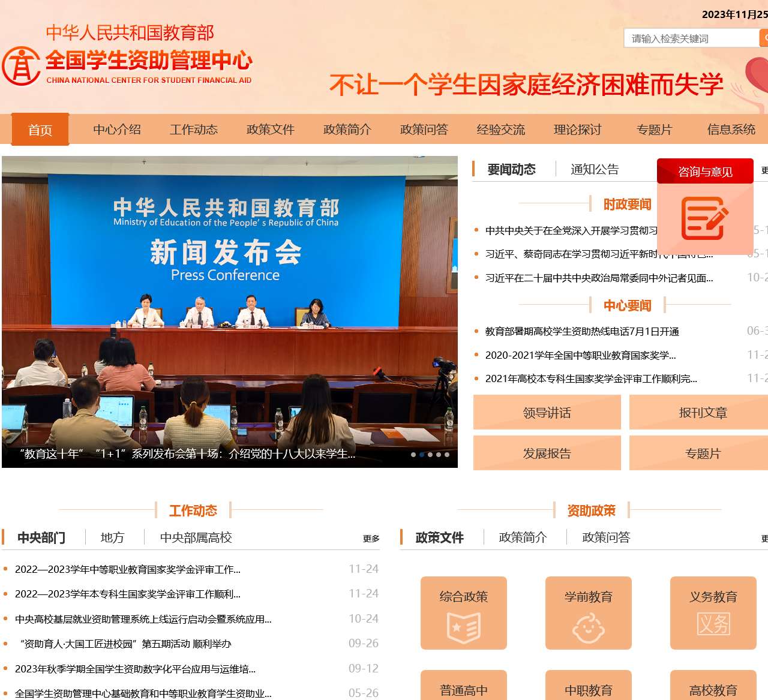Click the 中心要闻 section heading
This screenshot has width=768, height=700.
(628, 306)
